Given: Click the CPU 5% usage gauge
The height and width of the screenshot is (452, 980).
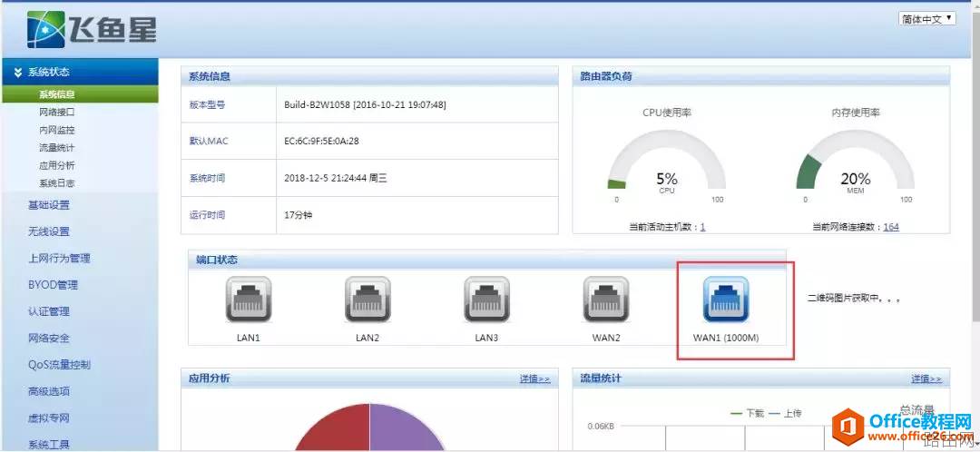Looking at the screenshot, I should pyautogui.click(x=667, y=161).
